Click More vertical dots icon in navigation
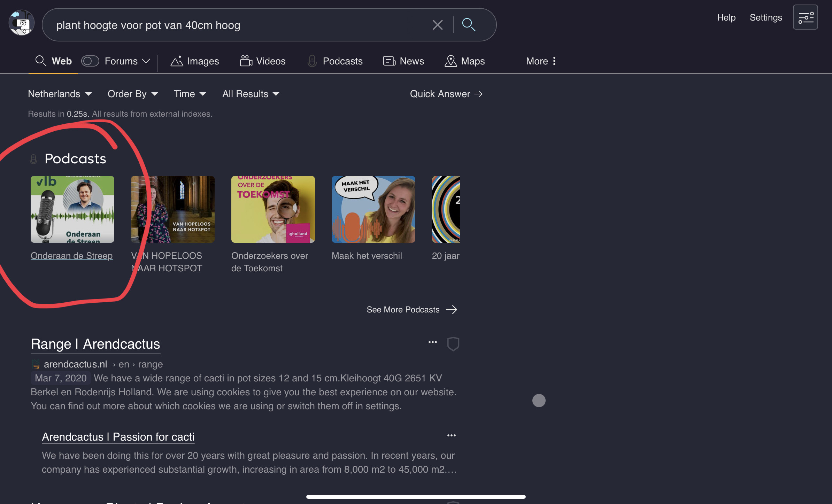The width and height of the screenshot is (832, 504). point(554,61)
